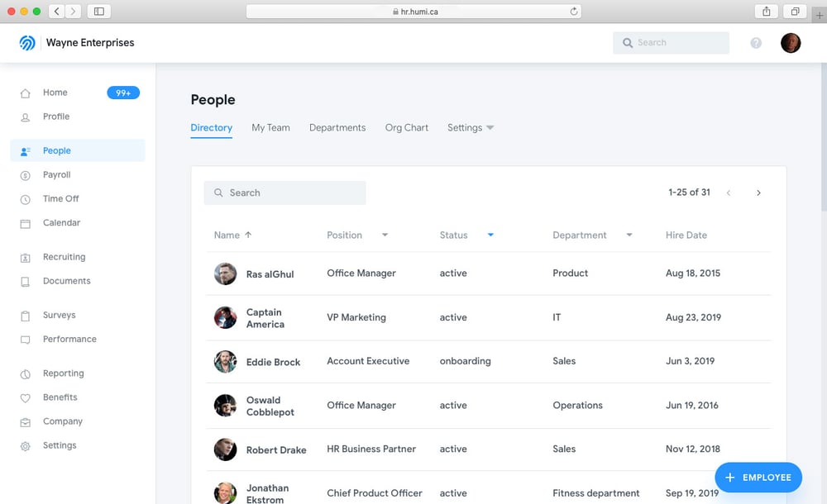Click the Humi logo icon
Image resolution: width=827 pixels, height=504 pixels.
point(27,43)
